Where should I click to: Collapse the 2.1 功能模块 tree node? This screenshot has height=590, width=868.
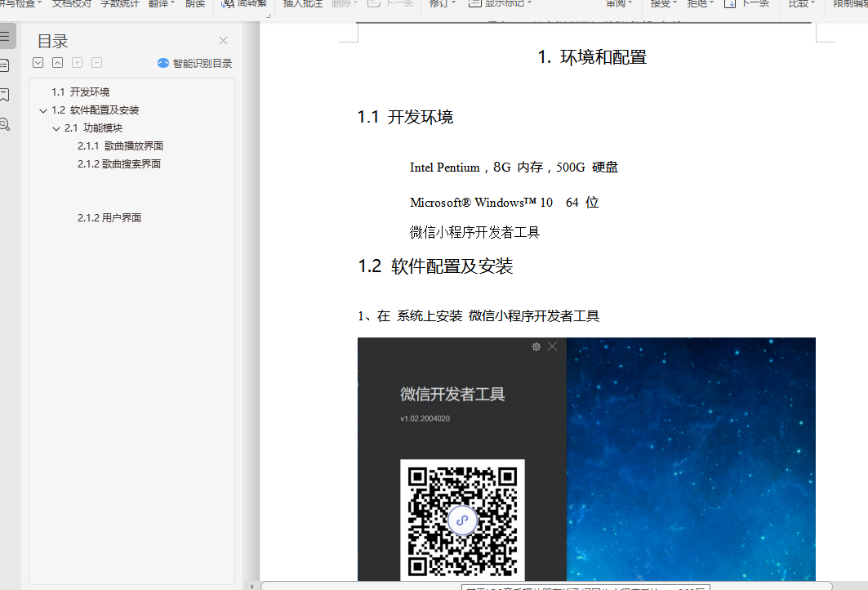[56, 128]
